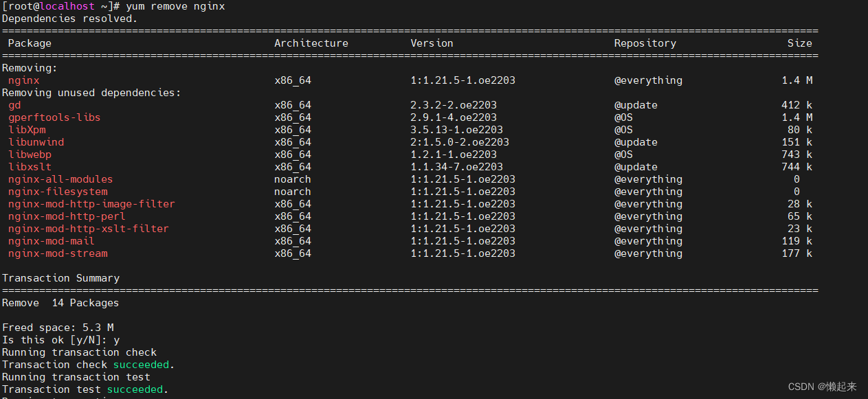
Task: Select the nginx package name
Action: [x=23, y=80]
